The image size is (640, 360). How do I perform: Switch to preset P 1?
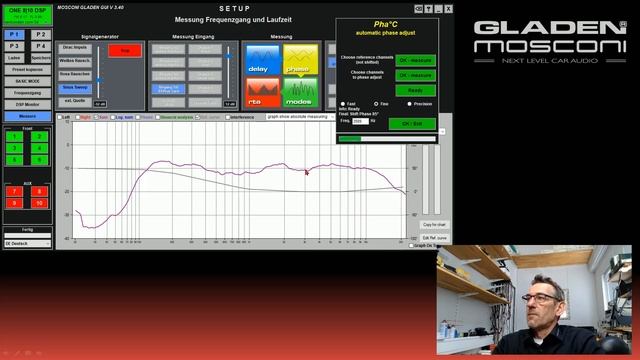pos(15,35)
